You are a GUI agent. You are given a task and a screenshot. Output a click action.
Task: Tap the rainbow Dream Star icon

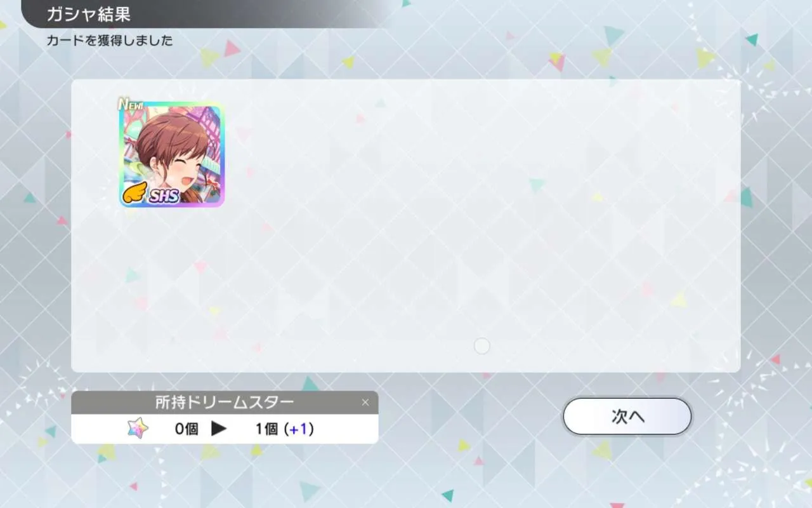tap(138, 429)
